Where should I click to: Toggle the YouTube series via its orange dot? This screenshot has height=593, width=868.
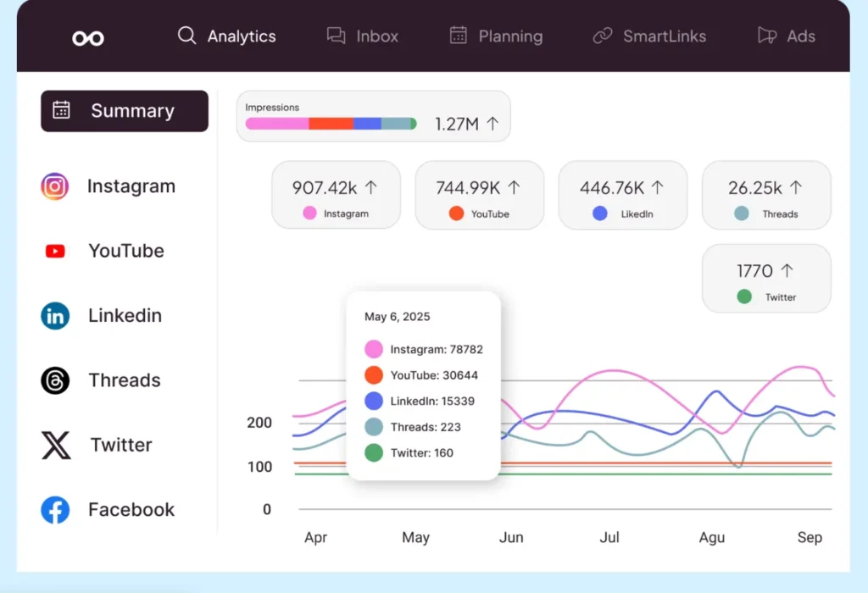tap(373, 374)
